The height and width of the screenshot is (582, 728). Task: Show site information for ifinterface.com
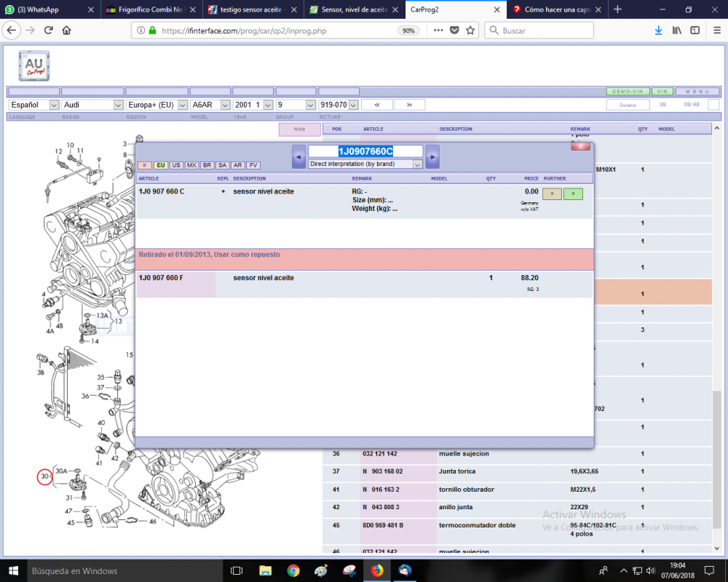click(141, 31)
